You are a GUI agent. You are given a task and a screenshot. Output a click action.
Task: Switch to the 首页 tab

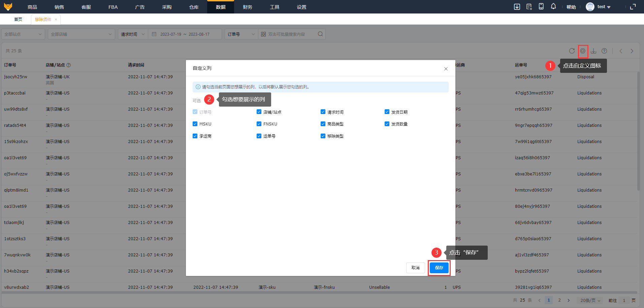point(18,19)
